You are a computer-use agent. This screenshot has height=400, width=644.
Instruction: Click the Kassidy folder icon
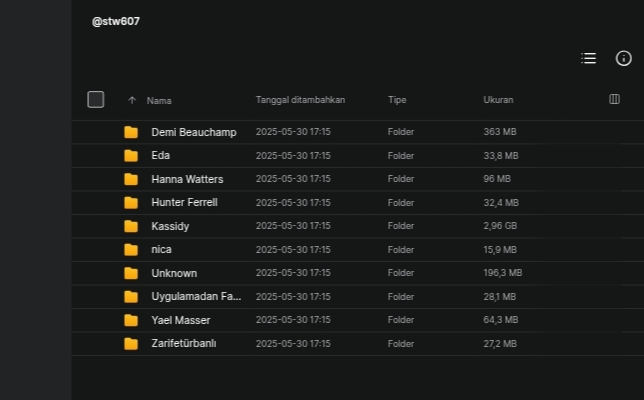tap(131, 226)
